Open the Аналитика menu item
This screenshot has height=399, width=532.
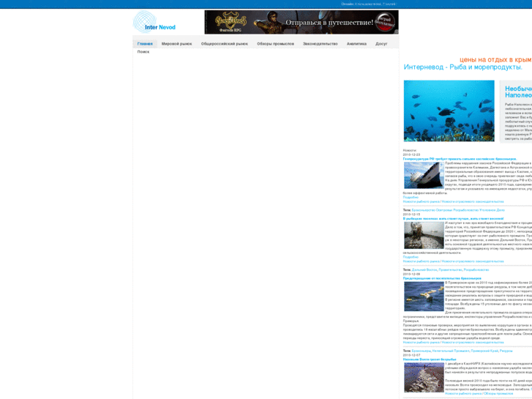pos(356,44)
